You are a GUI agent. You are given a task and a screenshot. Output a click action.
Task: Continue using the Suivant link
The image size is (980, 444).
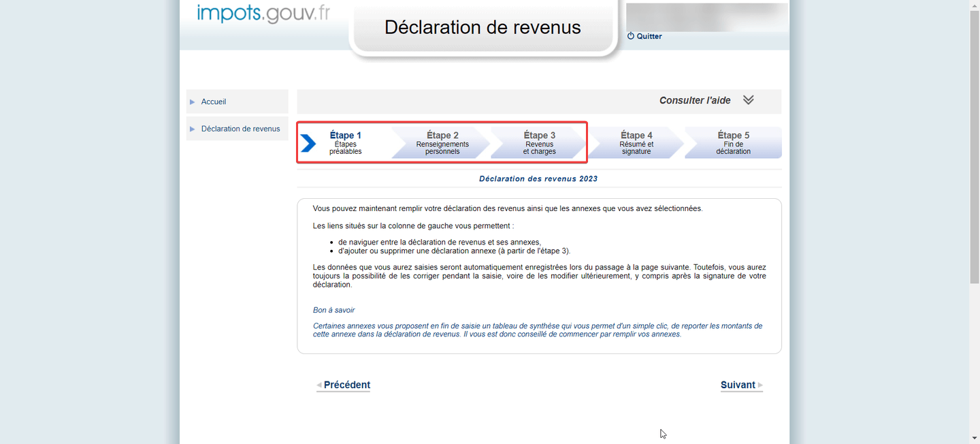(x=739, y=385)
